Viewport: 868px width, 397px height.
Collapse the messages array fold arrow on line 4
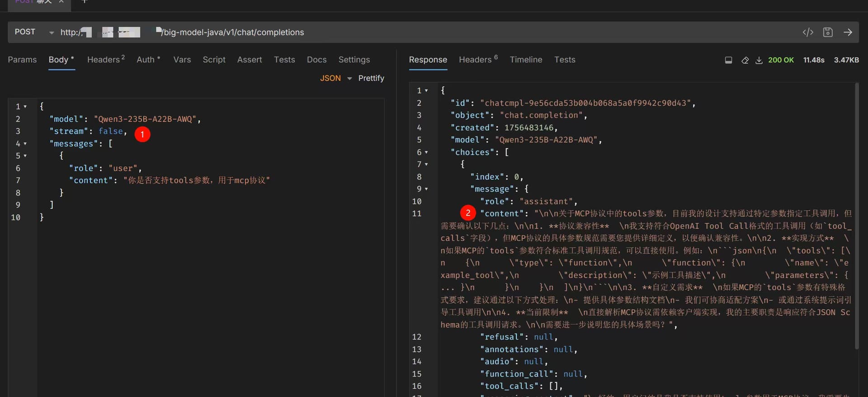pyautogui.click(x=25, y=144)
